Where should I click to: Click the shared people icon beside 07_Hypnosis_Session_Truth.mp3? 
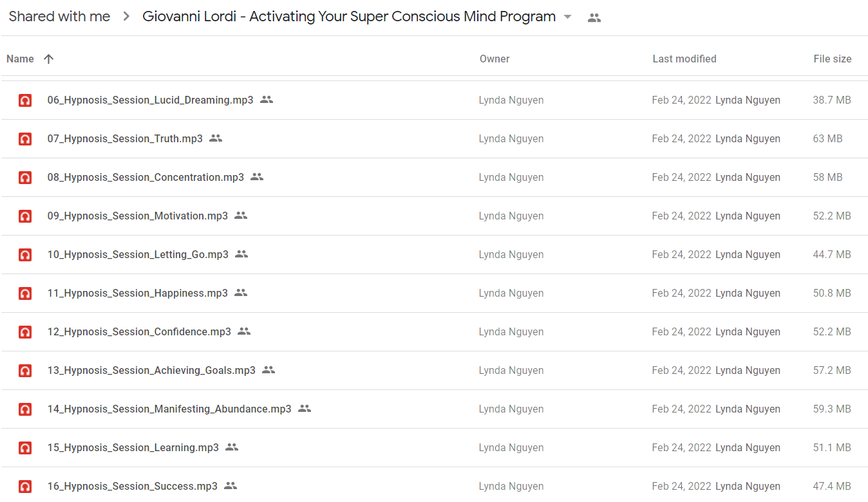pyautogui.click(x=216, y=138)
